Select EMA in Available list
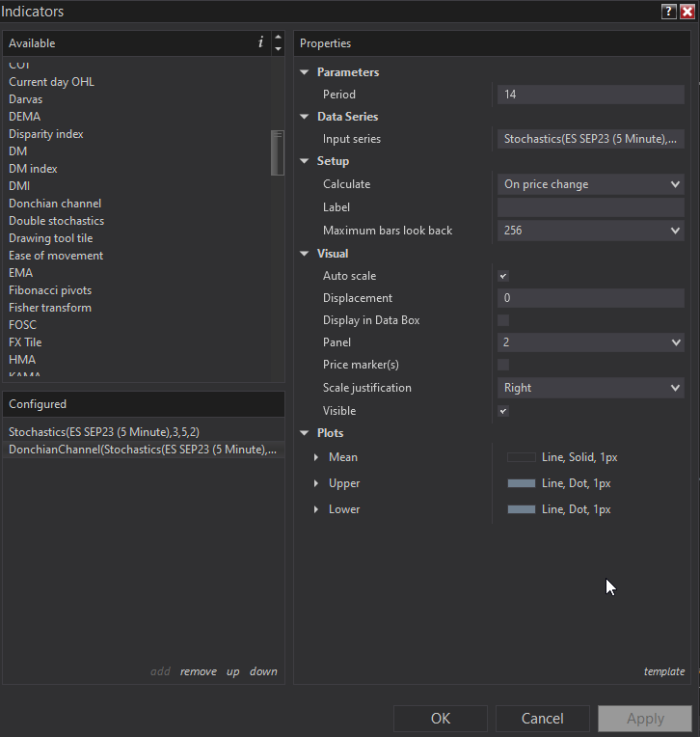The height and width of the screenshot is (737, 700). (x=20, y=273)
